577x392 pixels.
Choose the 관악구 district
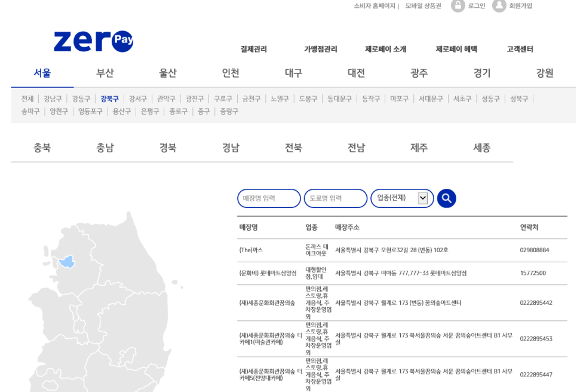[x=166, y=99]
